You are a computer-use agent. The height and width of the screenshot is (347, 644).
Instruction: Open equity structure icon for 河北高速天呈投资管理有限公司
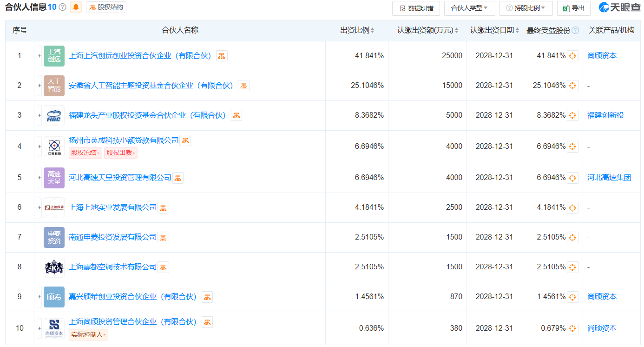click(x=178, y=178)
